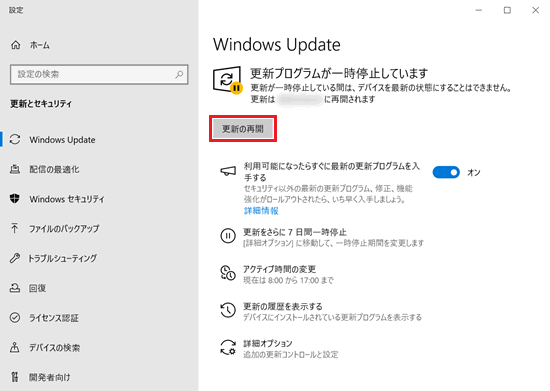The width and height of the screenshot is (550, 391).
Task: Click the Windows Security shield icon
Action: coord(15,199)
